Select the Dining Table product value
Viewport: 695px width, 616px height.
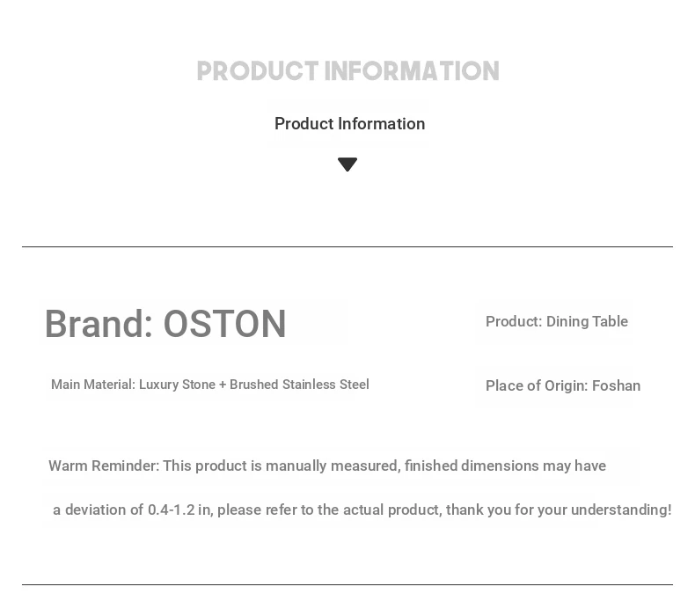click(x=587, y=322)
